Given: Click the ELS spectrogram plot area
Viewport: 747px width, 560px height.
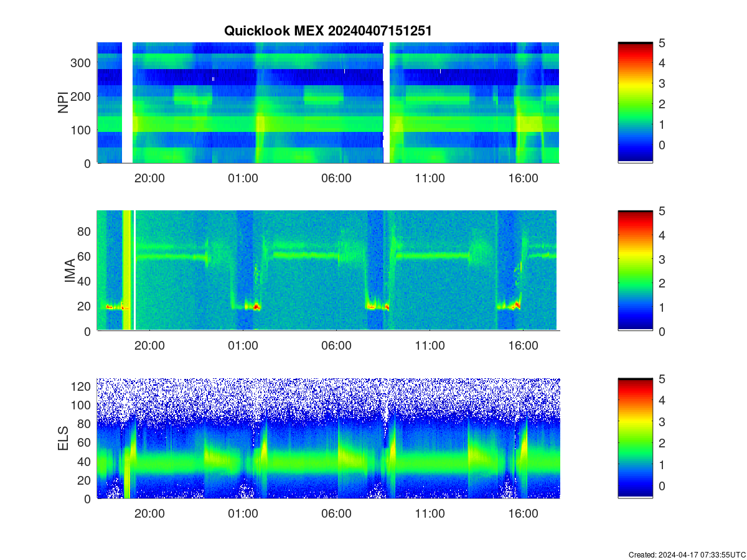Looking at the screenshot, I should [328, 438].
